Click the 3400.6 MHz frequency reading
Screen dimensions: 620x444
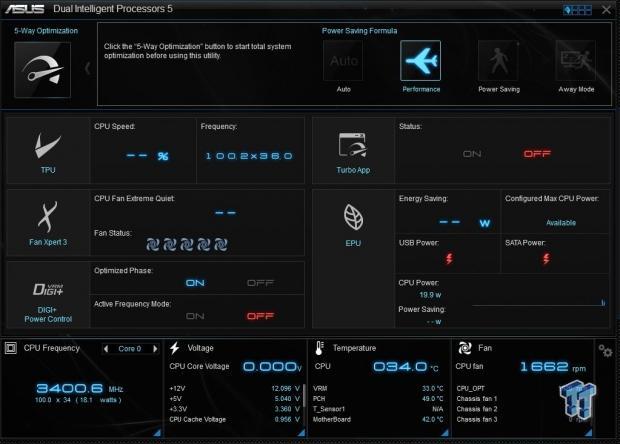click(79, 388)
